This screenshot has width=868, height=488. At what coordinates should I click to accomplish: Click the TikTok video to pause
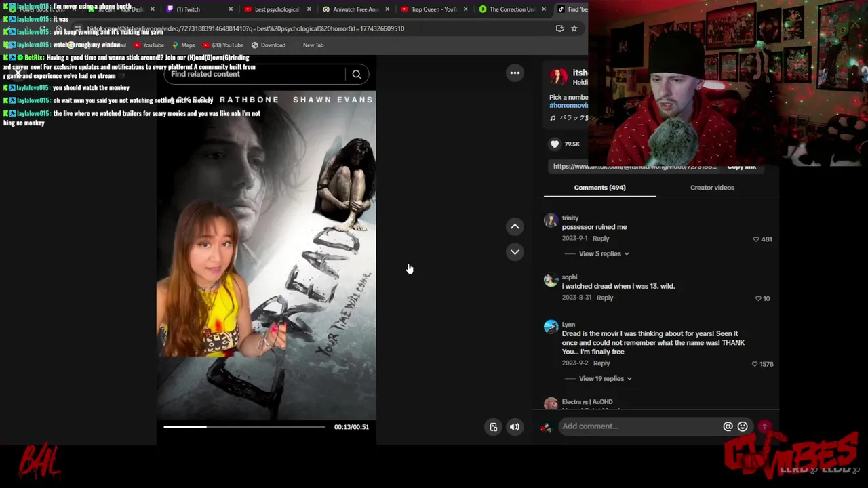coord(267,254)
